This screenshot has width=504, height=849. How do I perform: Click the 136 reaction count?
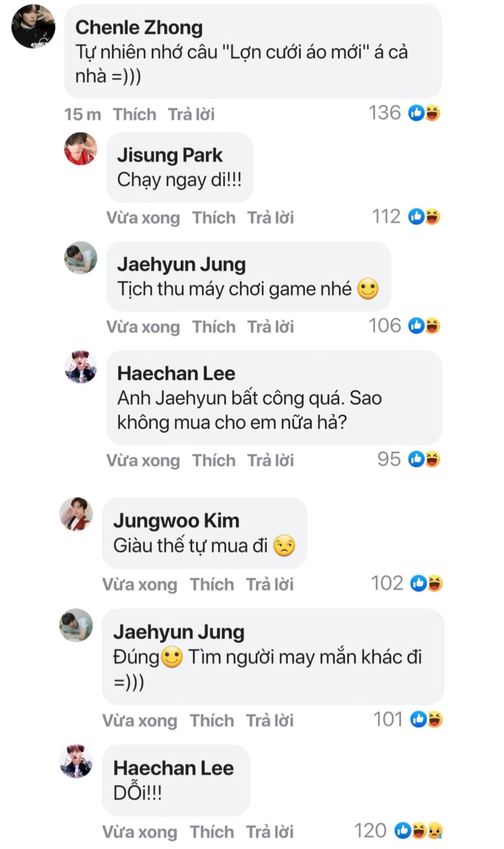pyautogui.click(x=385, y=113)
